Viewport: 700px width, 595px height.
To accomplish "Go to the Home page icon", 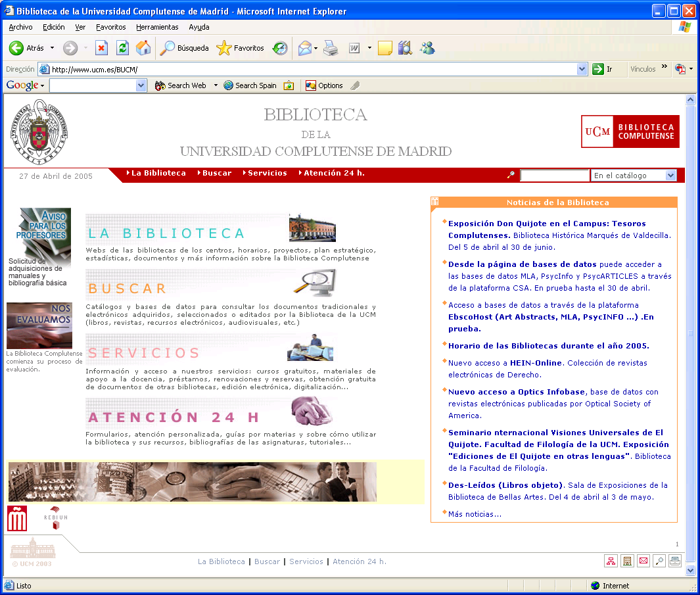I will click(143, 48).
